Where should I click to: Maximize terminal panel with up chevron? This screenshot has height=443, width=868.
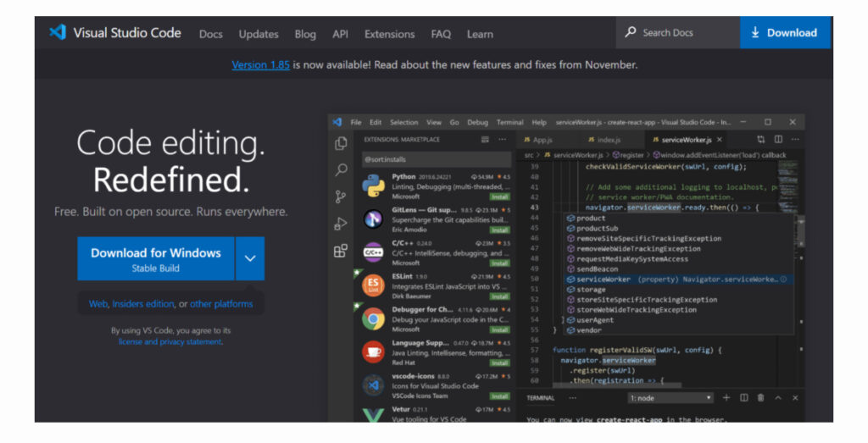[777, 397]
